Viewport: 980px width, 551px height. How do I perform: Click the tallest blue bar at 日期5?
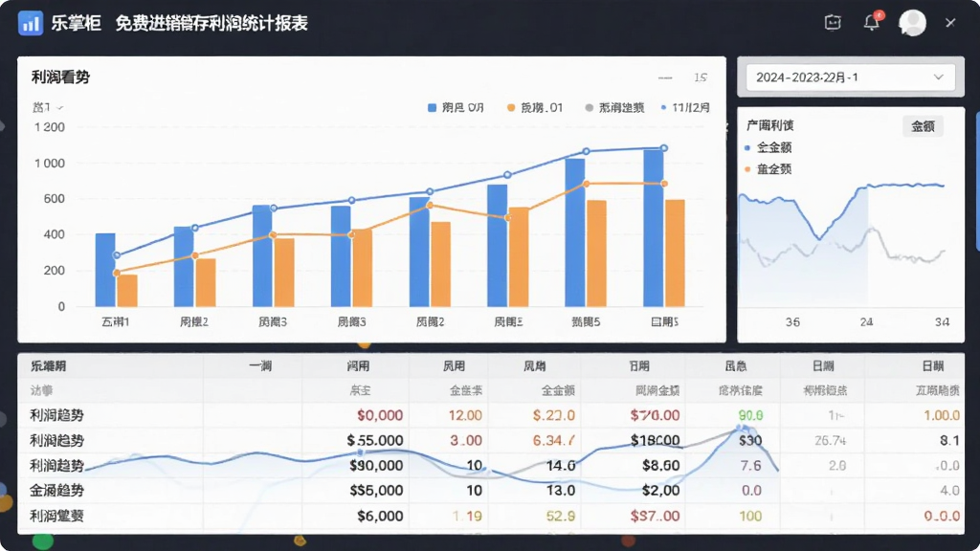point(653,228)
